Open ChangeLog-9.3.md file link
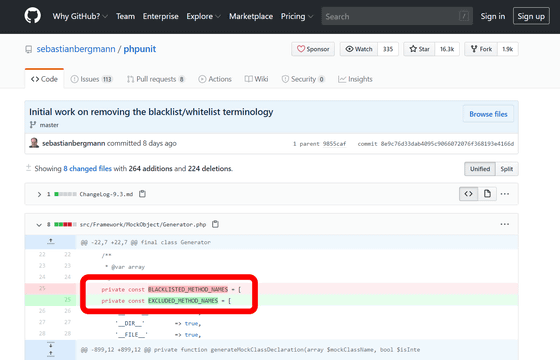This screenshot has height=360, width=560. (106, 194)
